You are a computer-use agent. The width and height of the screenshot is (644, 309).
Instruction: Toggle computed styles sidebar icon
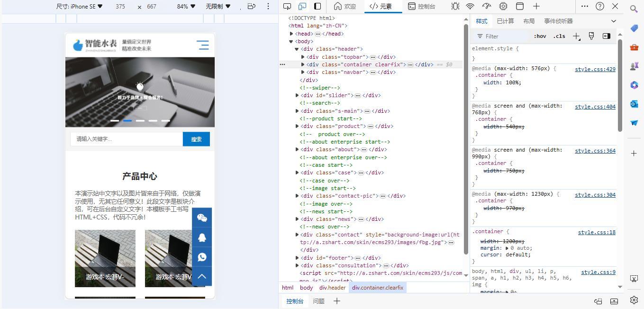point(606,36)
